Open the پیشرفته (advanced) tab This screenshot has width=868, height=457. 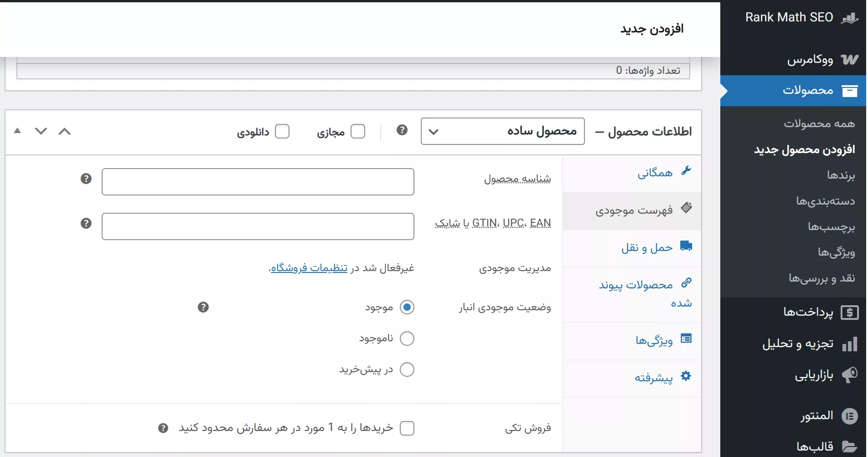(x=653, y=378)
